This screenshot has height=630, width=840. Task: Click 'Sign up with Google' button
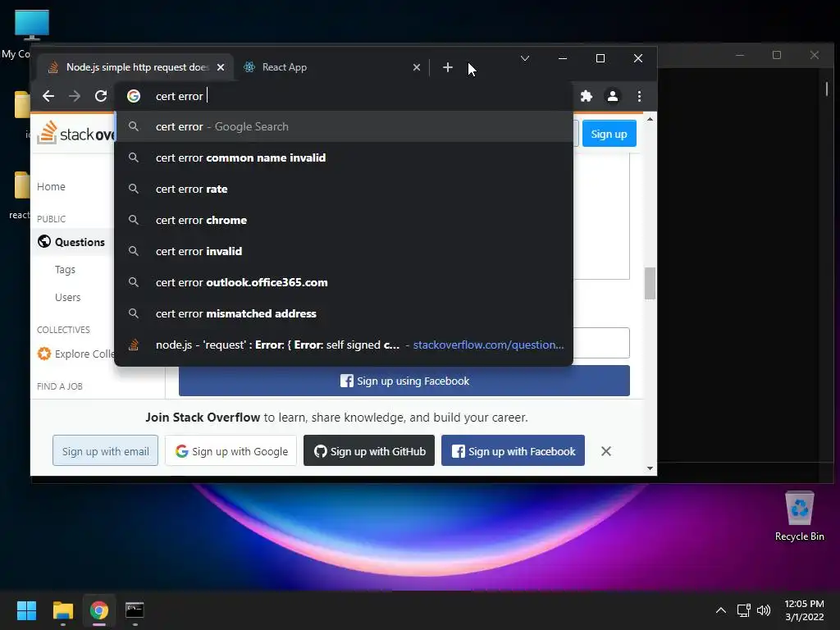click(x=231, y=451)
